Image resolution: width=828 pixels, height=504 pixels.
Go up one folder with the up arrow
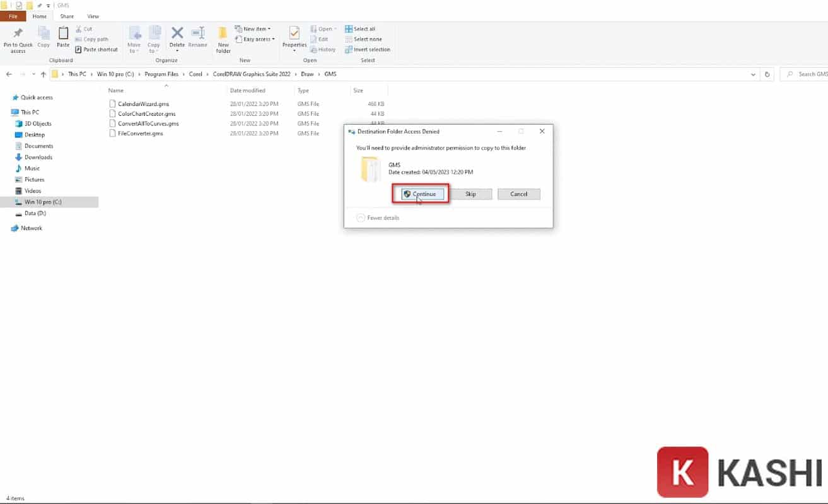[43, 74]
